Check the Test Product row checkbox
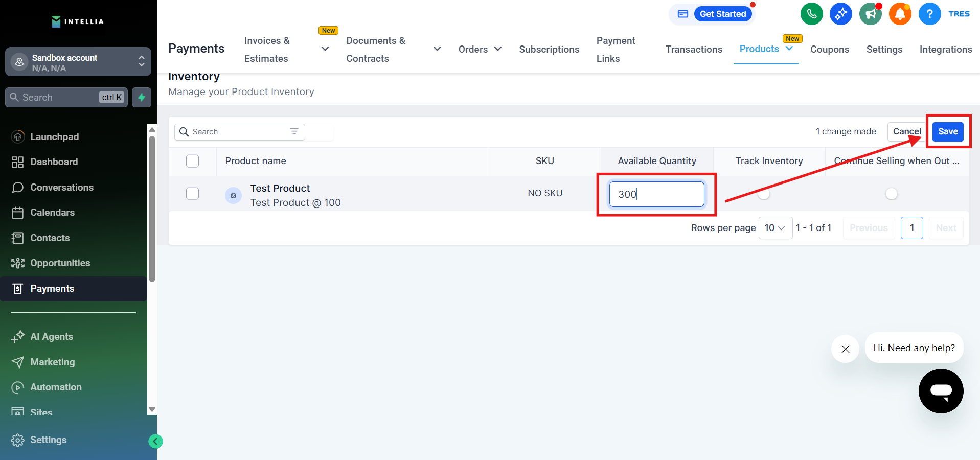 192,194
